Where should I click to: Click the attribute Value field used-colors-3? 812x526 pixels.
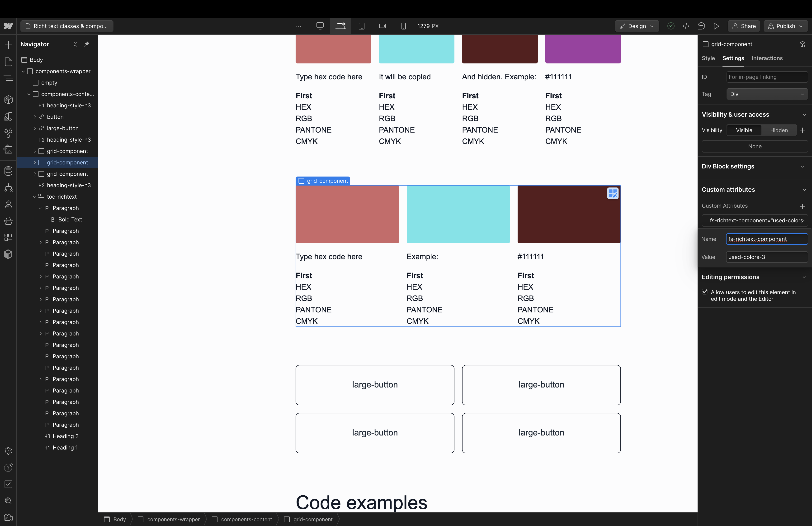(x=767, y=257)
